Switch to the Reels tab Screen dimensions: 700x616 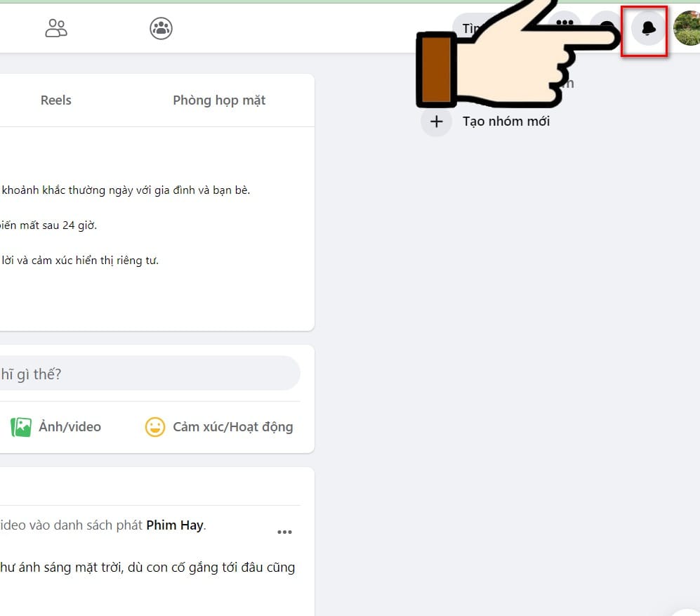point(55,100)
